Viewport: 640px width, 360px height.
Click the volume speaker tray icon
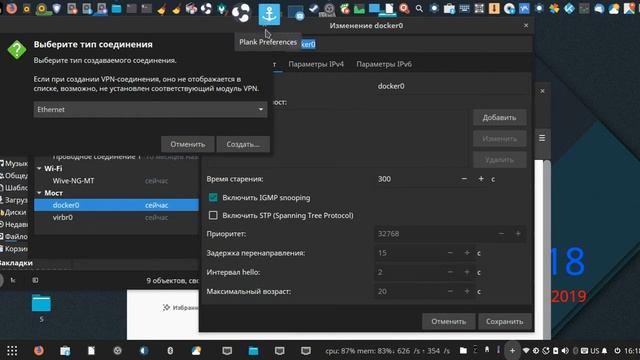point(565,351)
